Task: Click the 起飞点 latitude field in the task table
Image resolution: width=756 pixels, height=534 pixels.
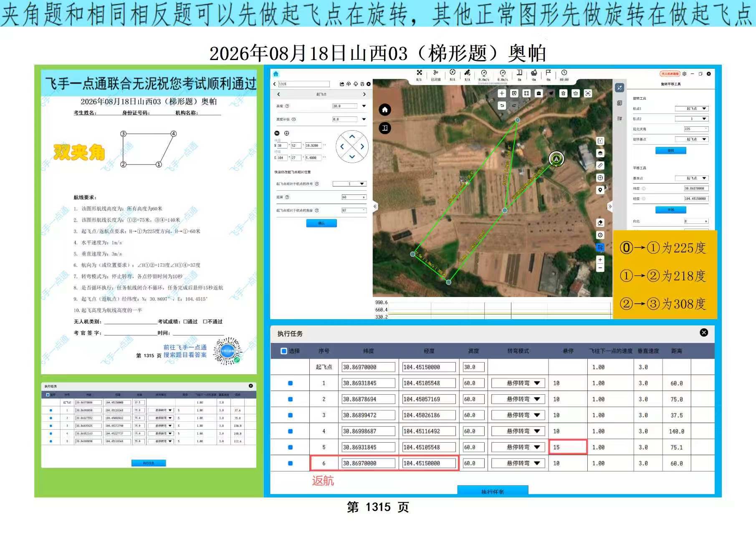Action: click(x=368, y=367)
